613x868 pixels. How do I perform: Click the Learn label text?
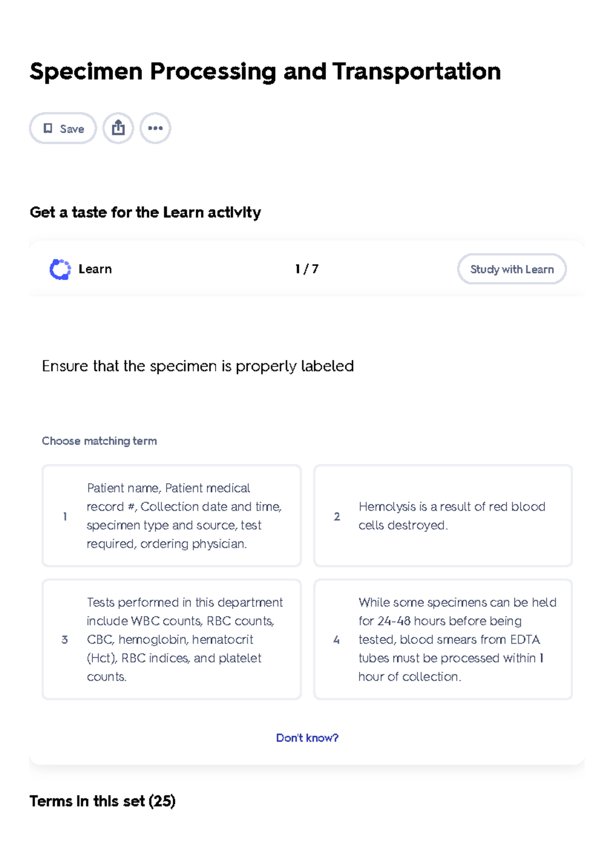95,269
